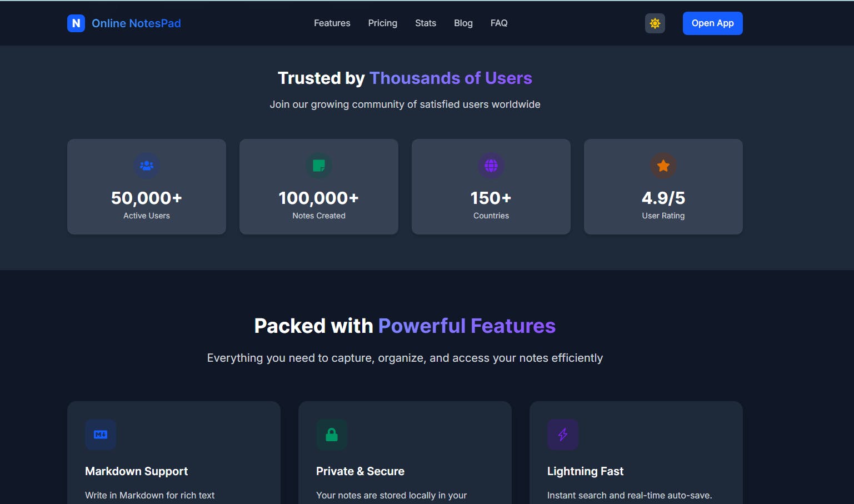Click the blue N logo icon
The image size is (854, 504).
coord(76,23)
